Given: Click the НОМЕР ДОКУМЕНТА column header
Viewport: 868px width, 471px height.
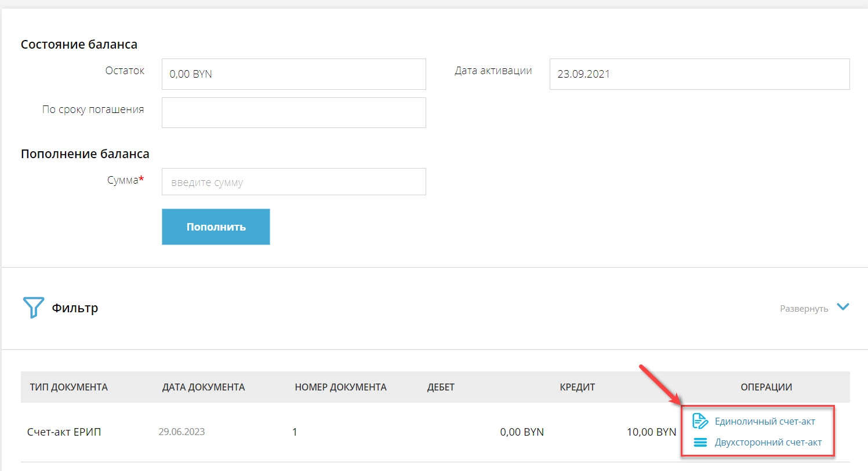Looking at the screenshot, I should point(340,387).
